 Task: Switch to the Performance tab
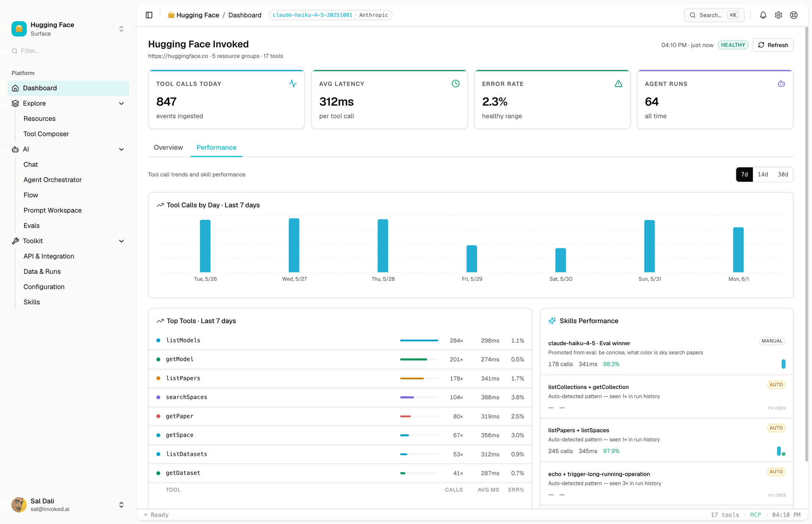tap(216, 148)
